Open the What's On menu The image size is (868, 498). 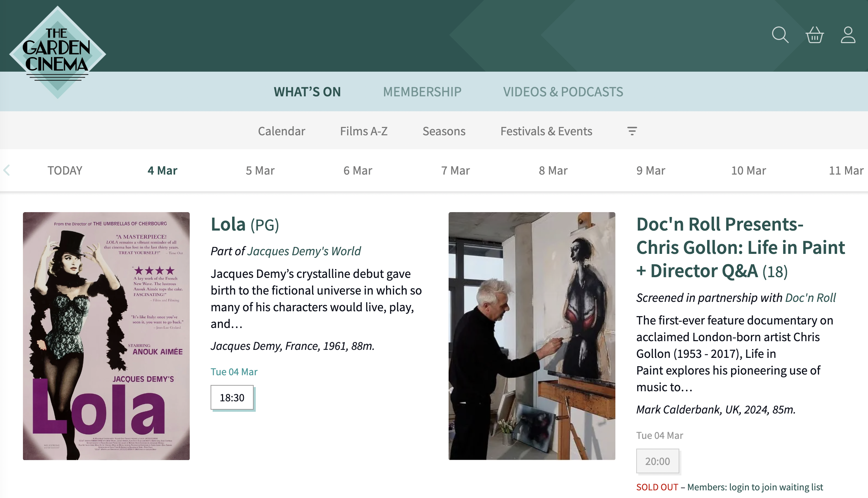pos(307,92)
